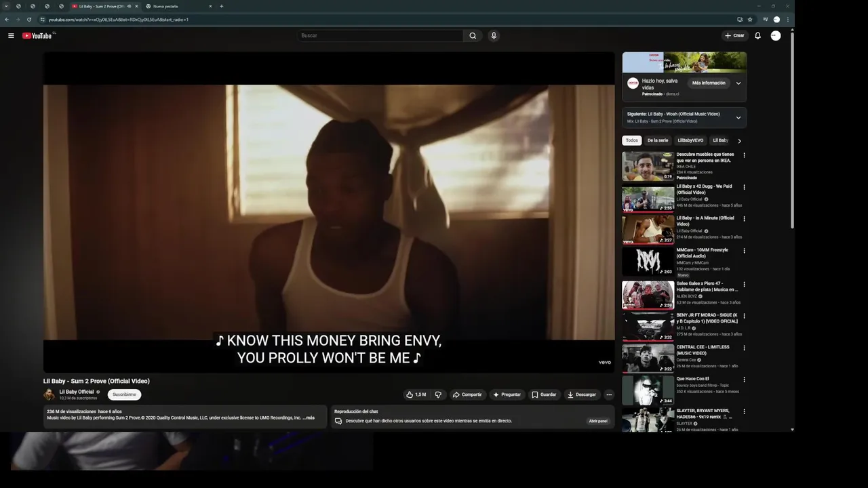Click the page vertical scrollbar
This screenshot has height=488, width=868.
792,129
